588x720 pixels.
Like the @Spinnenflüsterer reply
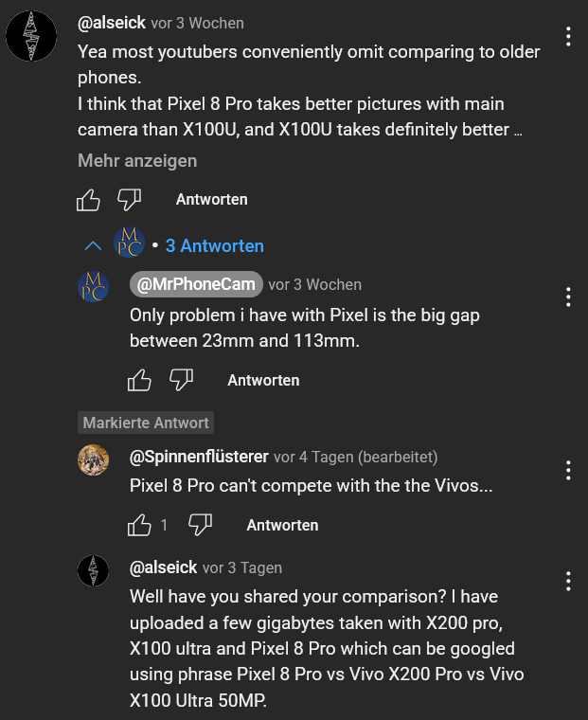coord(139,525)
